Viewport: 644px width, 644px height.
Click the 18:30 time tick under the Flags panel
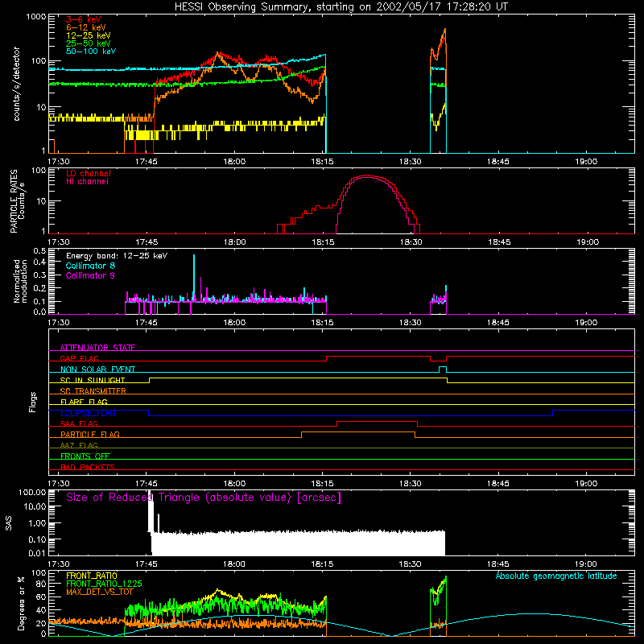coord(411,484)
